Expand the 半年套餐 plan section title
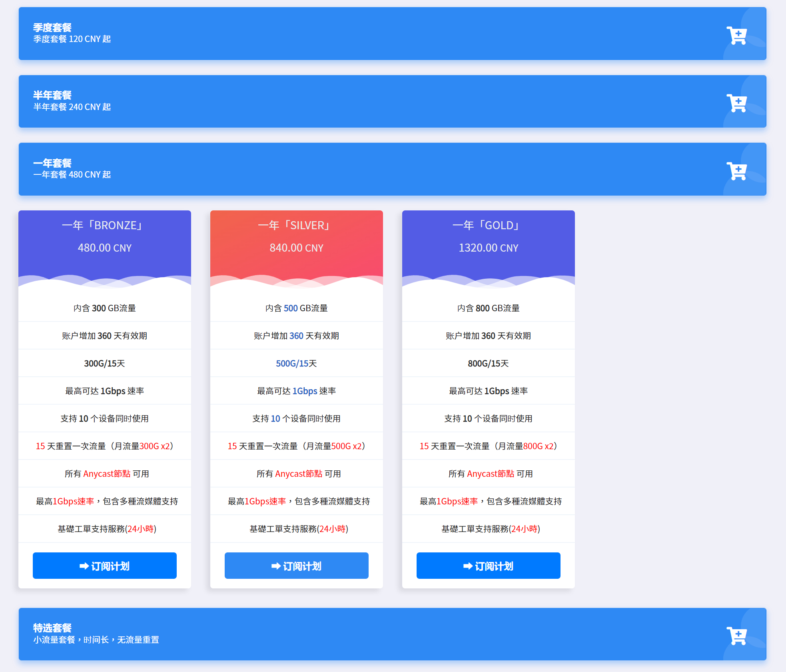The image size is (786, 672). click(x=52, y=95)
